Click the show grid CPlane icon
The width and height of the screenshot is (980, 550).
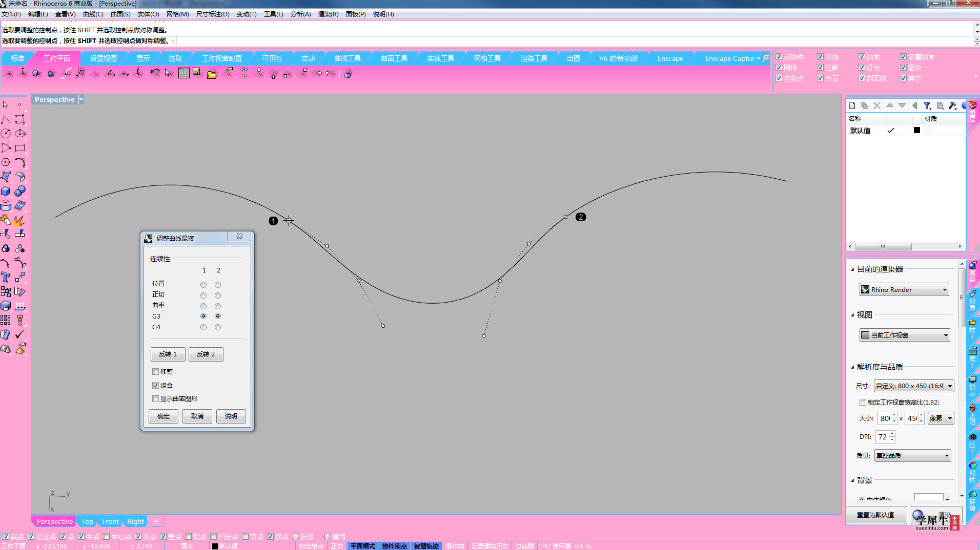(x=183, y=73)
